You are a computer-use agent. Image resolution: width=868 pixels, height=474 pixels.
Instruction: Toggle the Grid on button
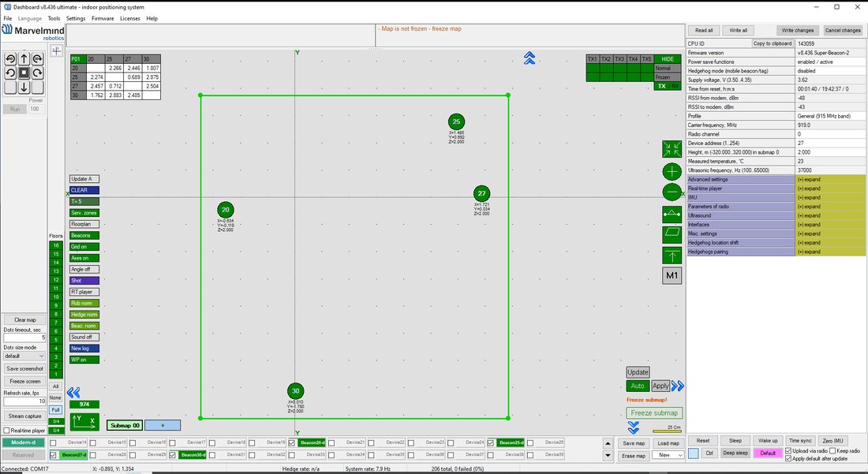[x=84, y=247]
